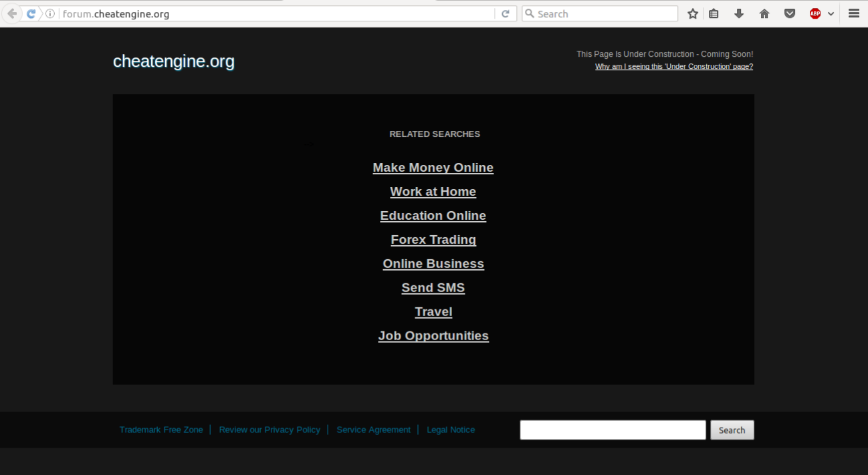Click the RELATED SEARCHES heading text
Image resolution: width=868 pixels, height=475 pixels.
coord(435,134)
